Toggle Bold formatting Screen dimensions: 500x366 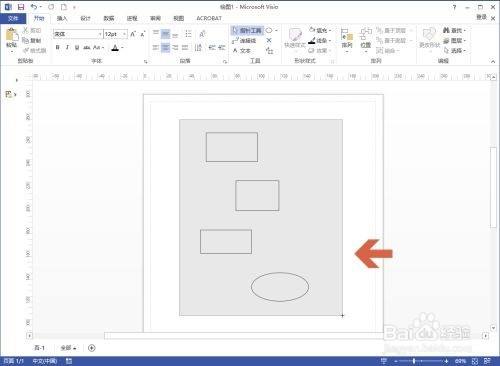(58, 48)
